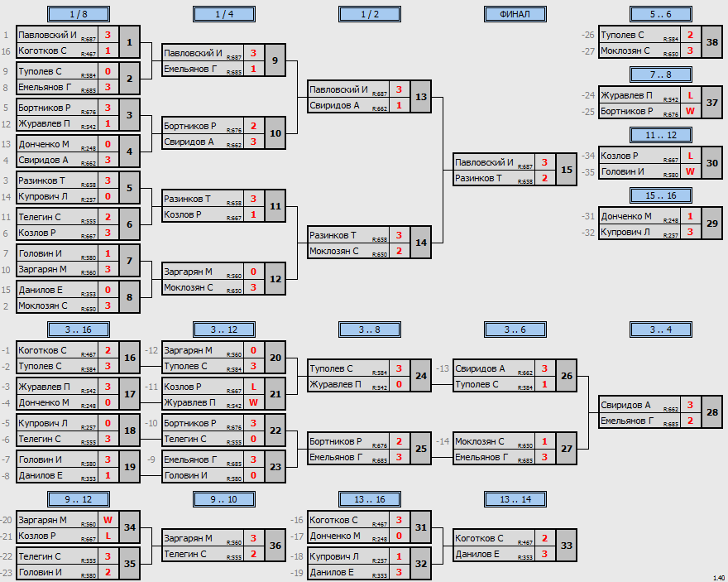This screenshot has width=728, height=582.
Task: Click the ФИНАЛ round header
Action: [515, 14]
